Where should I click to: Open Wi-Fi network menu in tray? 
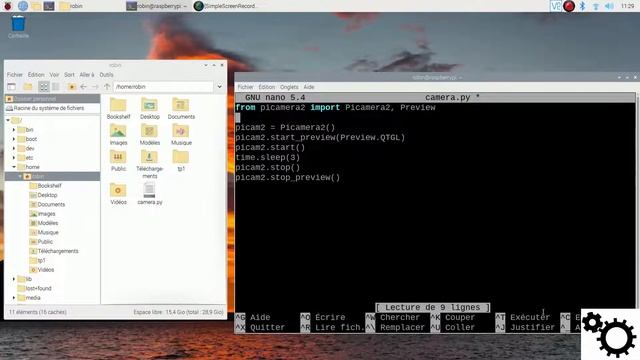[x=596, y=6]
